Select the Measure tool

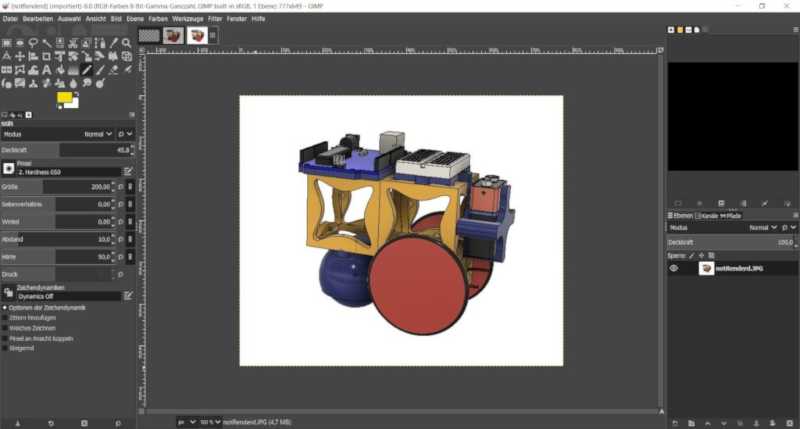pos(7,56)
